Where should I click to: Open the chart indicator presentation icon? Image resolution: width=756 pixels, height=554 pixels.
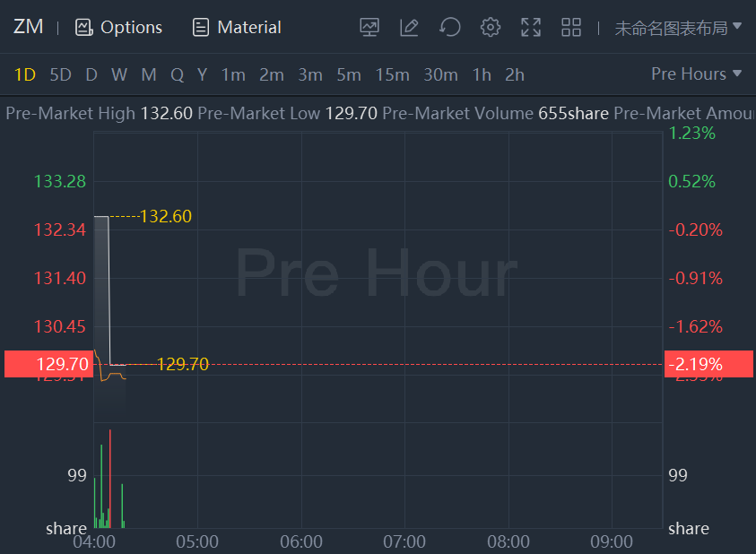(x=369, y=27)
